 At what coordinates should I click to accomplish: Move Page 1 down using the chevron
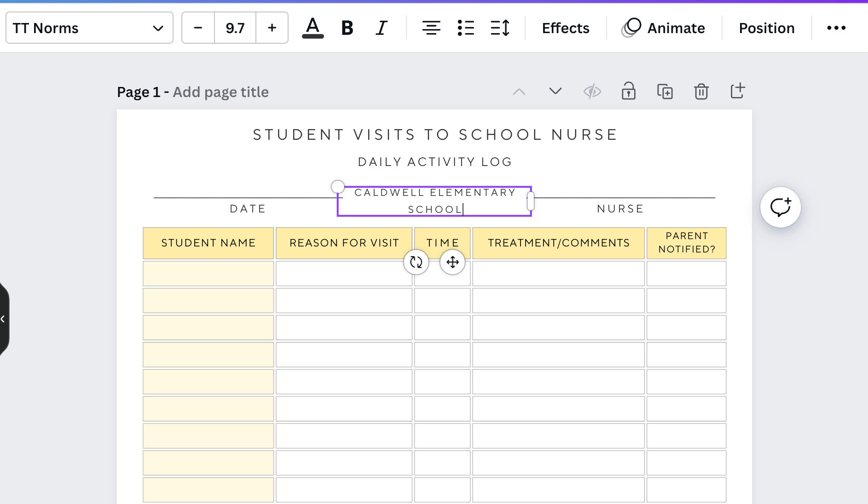(x=556, y=92)
